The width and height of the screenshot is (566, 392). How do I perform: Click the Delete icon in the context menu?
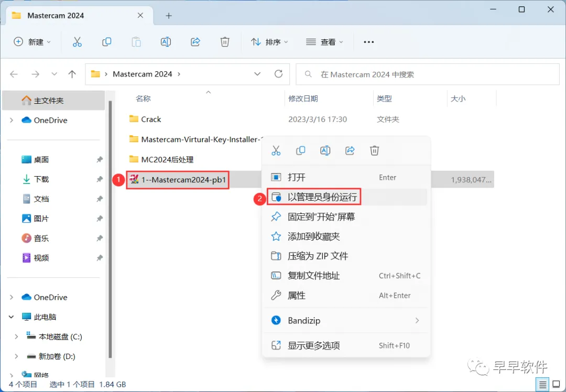pyautogui.click(x=374, y=150)
